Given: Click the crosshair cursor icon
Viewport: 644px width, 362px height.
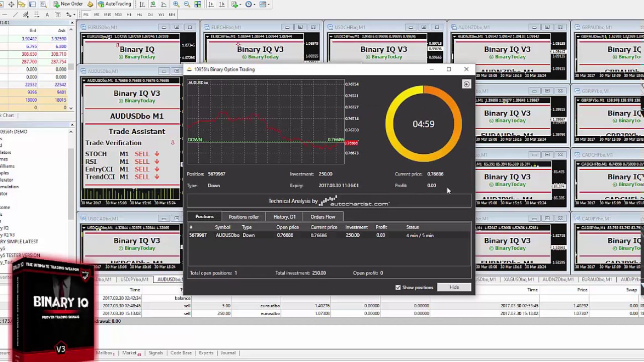Looking at the screenshot, I should 11,4.
